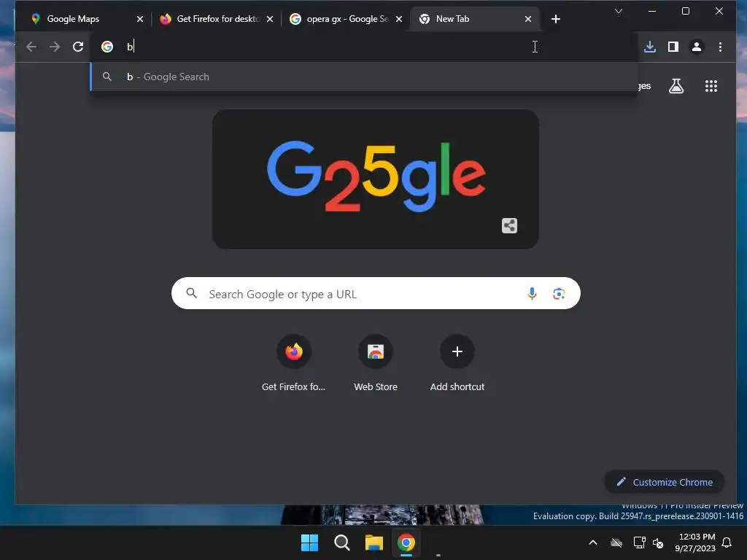The image size is (747, 560).
Task: Open the Chrome profile avatar icon
Action: [x=697, y=47]
